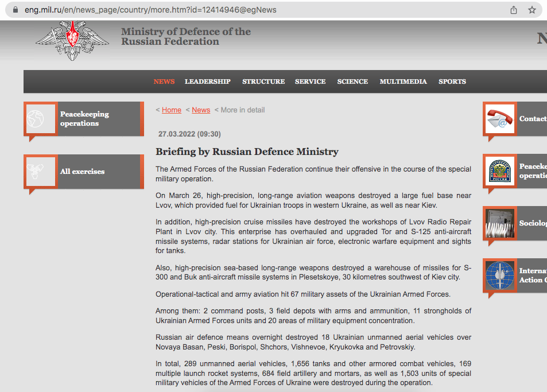The image size is (547, 392).
Task: Open the STRUCTURE menu item
Action: click(263, 81)
